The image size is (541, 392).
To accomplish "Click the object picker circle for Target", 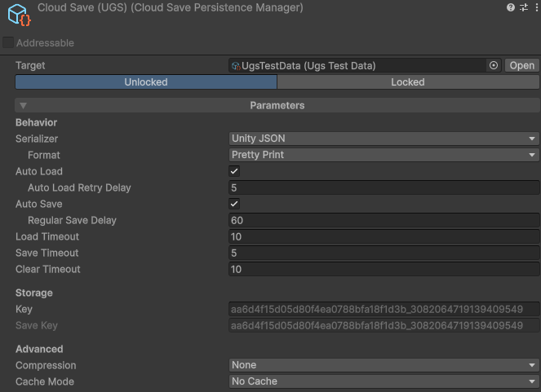I will click(x=494, y=65).
